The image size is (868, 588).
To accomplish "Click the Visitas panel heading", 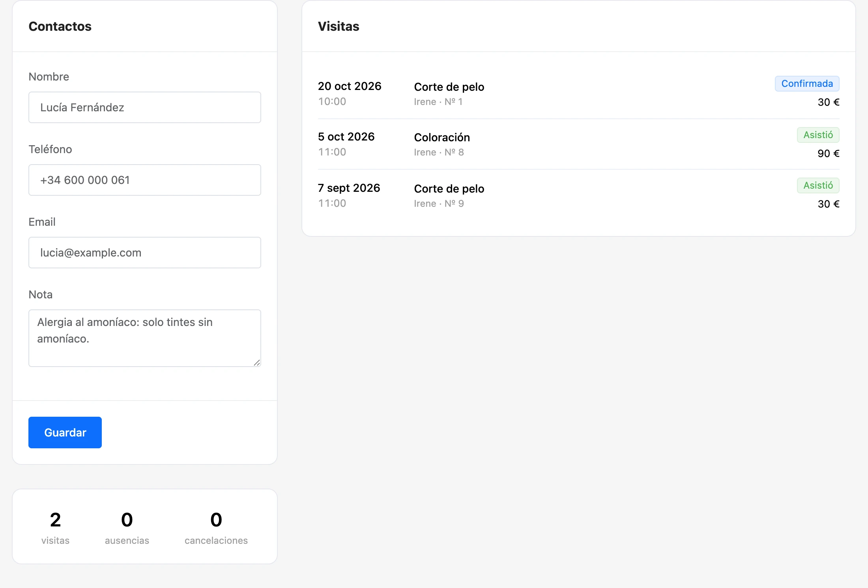I will pyautogui.click(x=339, y=26).
